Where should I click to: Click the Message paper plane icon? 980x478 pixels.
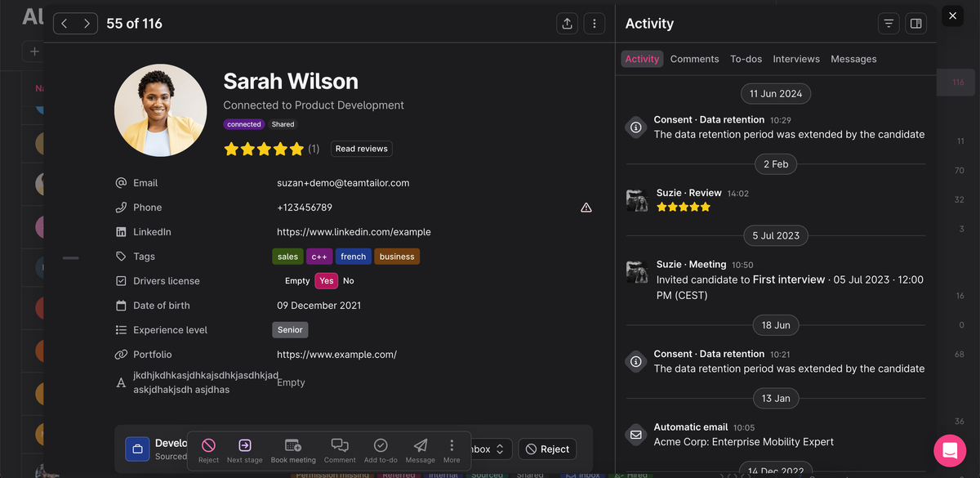pos(421,445)
